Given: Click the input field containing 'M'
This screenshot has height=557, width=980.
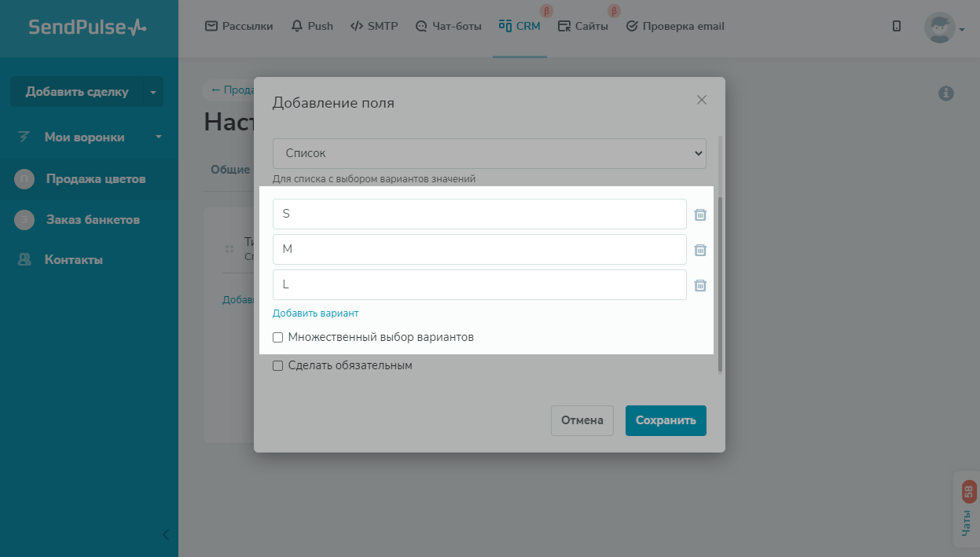Looking at the screenshot, I should 479,249.
